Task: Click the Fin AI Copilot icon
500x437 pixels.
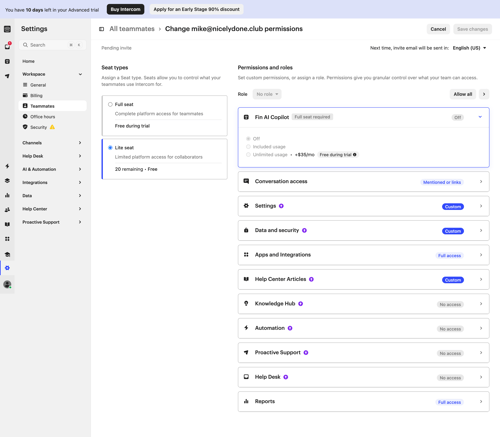Action: click(x=246, y=117)
